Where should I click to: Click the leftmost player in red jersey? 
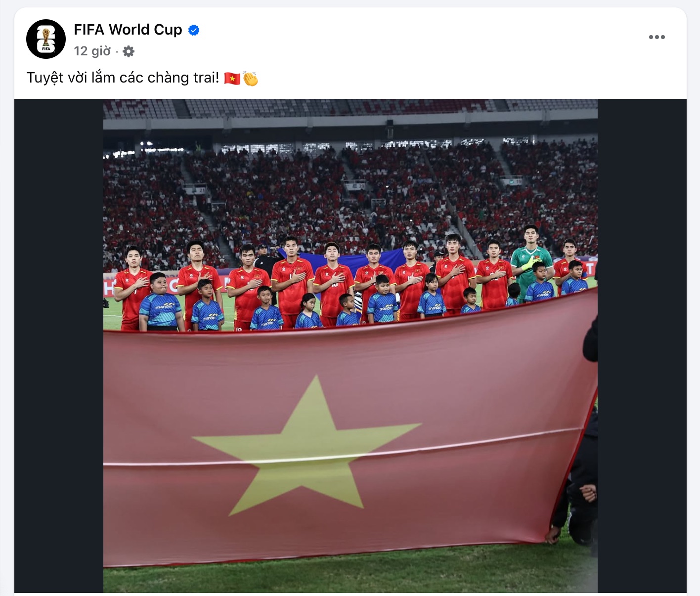(x=132, y=287)
